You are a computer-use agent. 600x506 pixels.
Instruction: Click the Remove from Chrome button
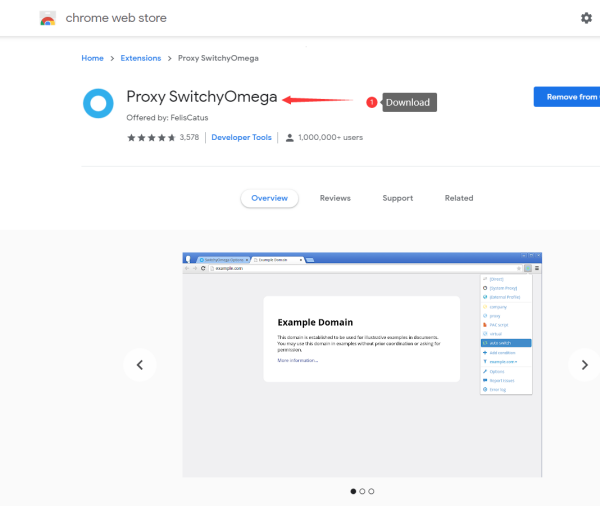(567, 97)
